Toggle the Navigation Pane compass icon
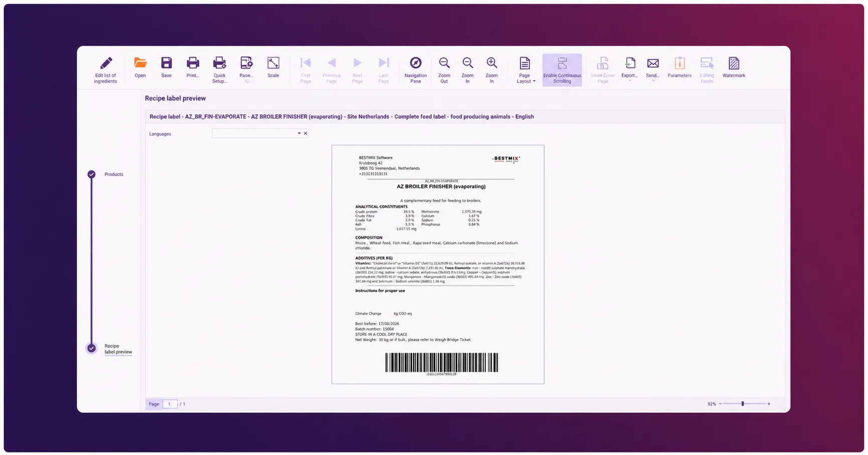Image resolution: width=868 pixels, height=455 pixels. pos(416,63)
